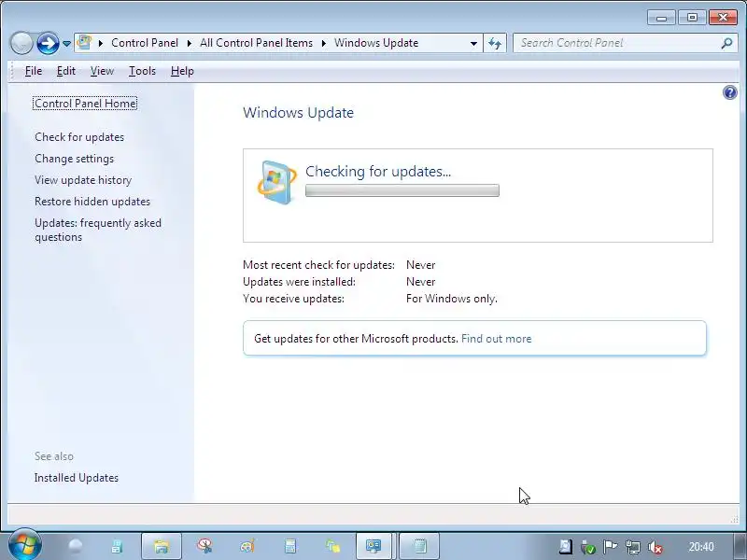Click the Control Panel icon in address bar
Viewport: 747px width, 560px height.
click(x=84, y=43)
